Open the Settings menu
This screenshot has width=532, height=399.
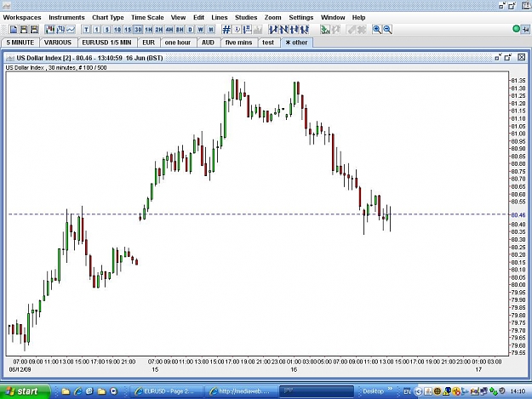301,17
